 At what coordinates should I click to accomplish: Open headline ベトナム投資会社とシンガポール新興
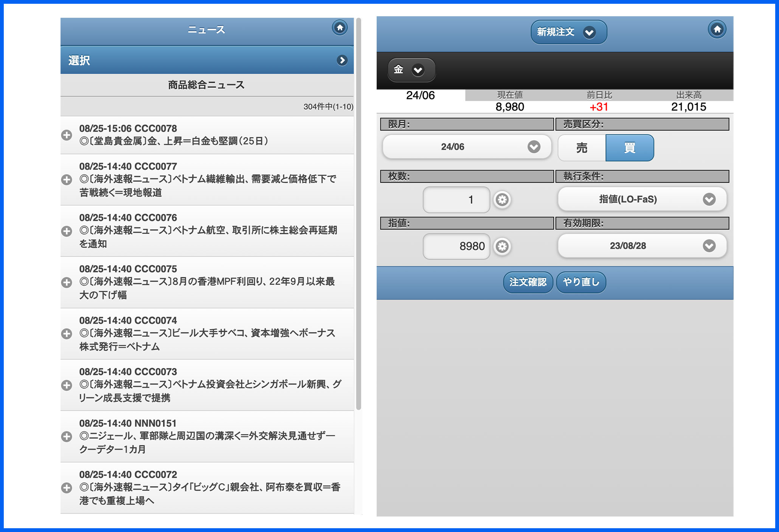point(210,391)
